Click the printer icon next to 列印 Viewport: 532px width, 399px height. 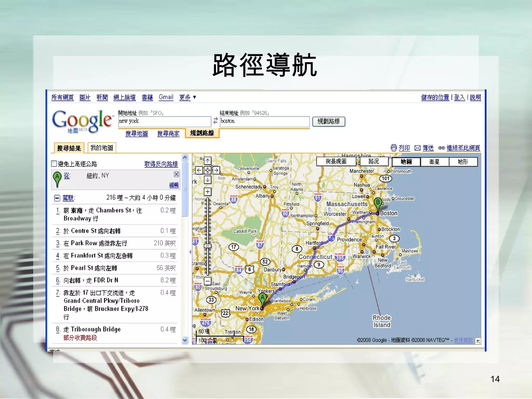(394, 148)
